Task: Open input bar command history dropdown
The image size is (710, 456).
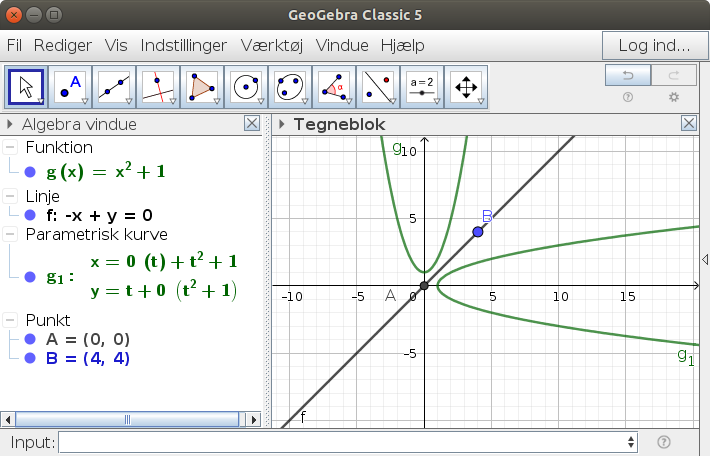Action: (631, 442)
